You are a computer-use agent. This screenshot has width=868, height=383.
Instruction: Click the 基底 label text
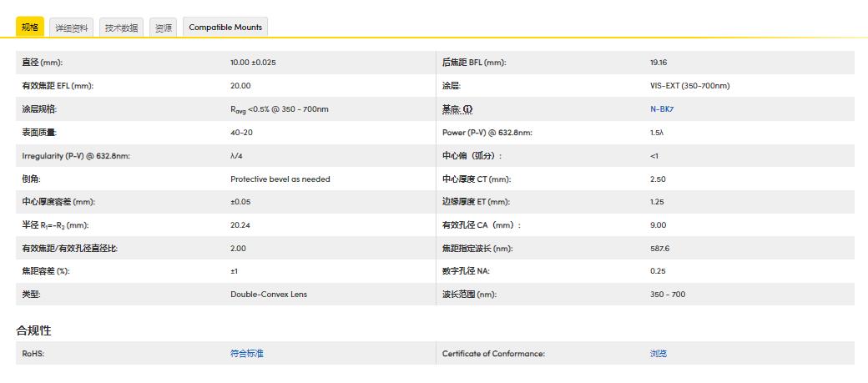point(451,109)
